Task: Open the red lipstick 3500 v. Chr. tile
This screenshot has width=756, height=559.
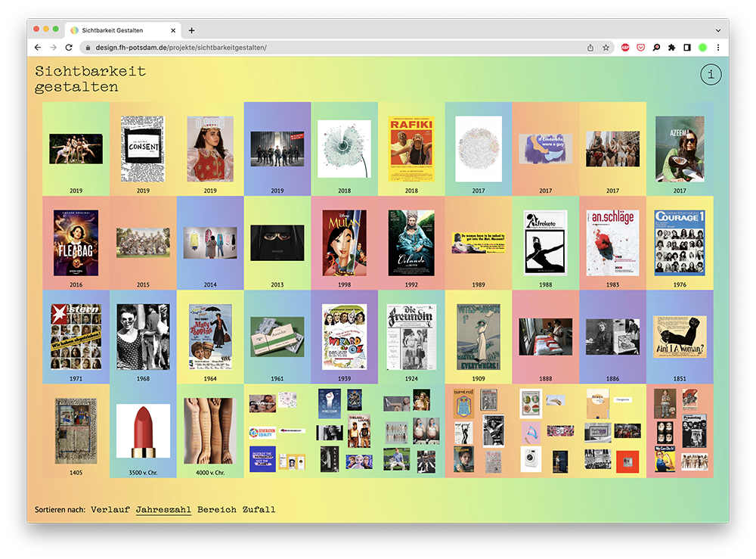Action: [x=143, y=431]
